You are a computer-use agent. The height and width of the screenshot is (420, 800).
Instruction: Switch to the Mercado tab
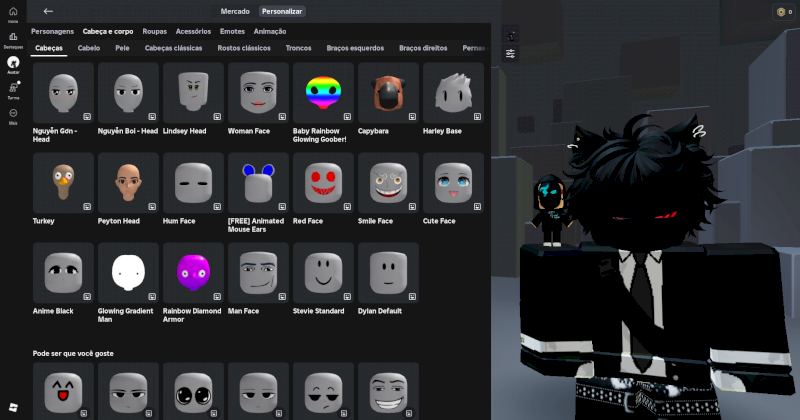(235, 11)
